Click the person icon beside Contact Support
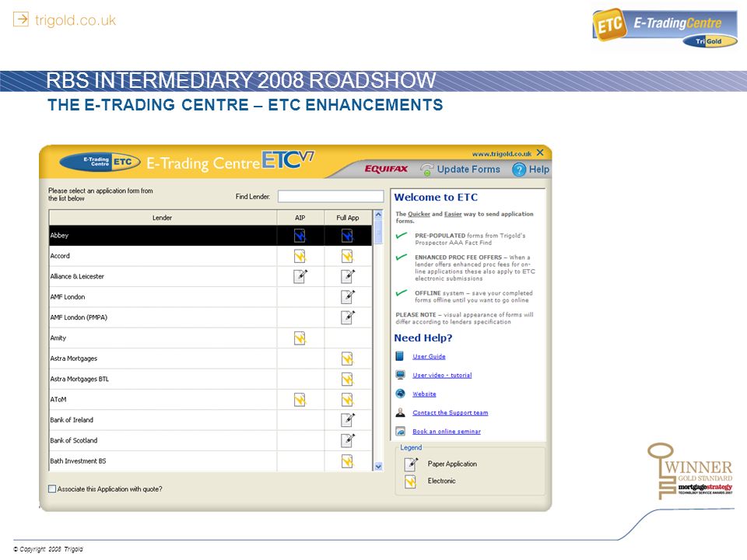 tap(400, 412)
